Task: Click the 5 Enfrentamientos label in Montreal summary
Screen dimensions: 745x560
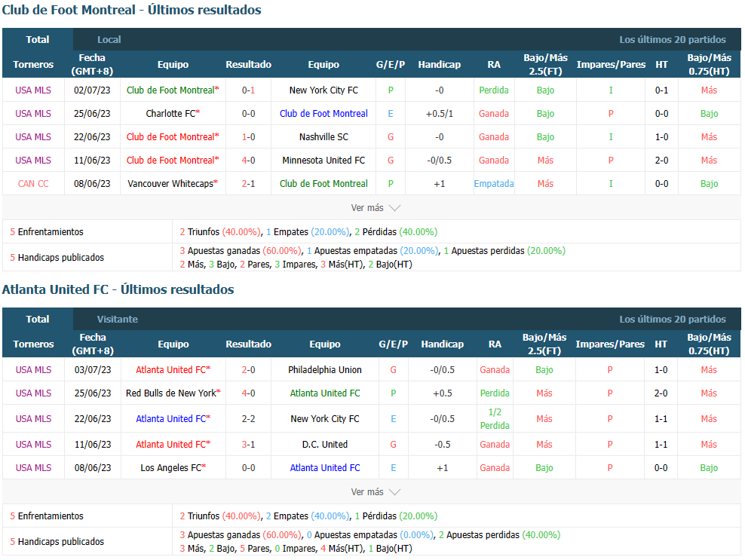Action: point(47,232)
